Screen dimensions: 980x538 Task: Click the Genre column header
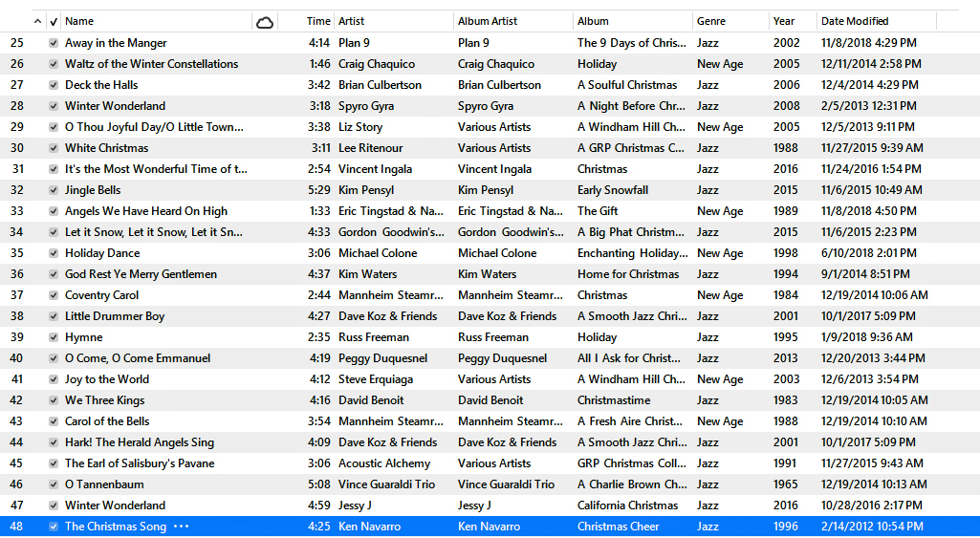click(729, 21)
